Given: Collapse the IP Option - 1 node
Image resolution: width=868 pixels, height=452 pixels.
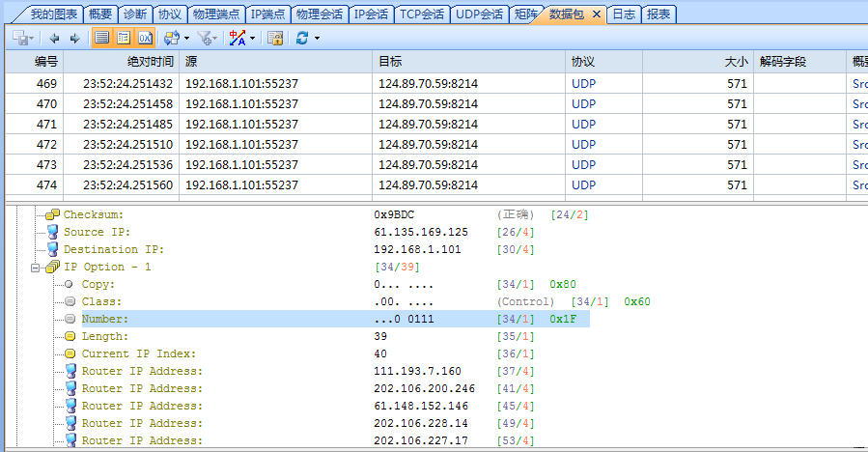Looking at the screenshot, I should (36, 267).
